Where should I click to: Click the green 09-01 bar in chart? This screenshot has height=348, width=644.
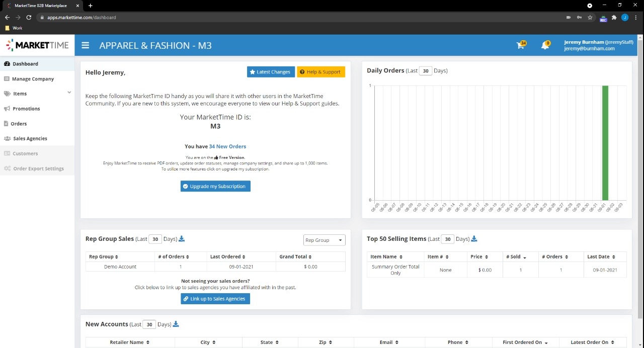(x=605, y=143)
